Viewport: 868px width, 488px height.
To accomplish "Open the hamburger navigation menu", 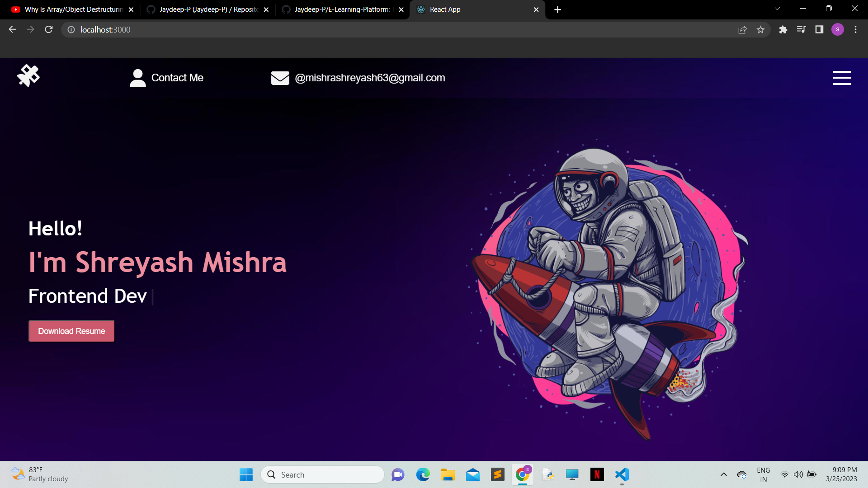I will click(x=842, y=77).
